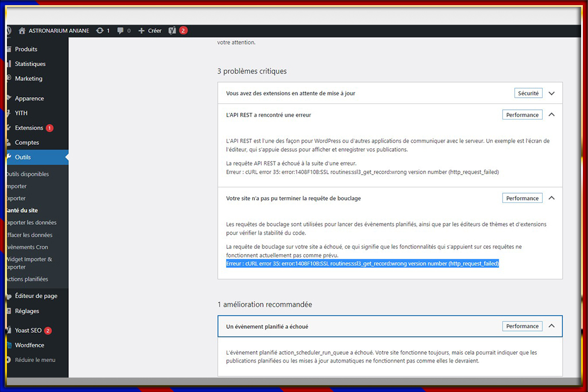
Task: Click the Créer label in admin bar
Action: click(x=154, y=31)
